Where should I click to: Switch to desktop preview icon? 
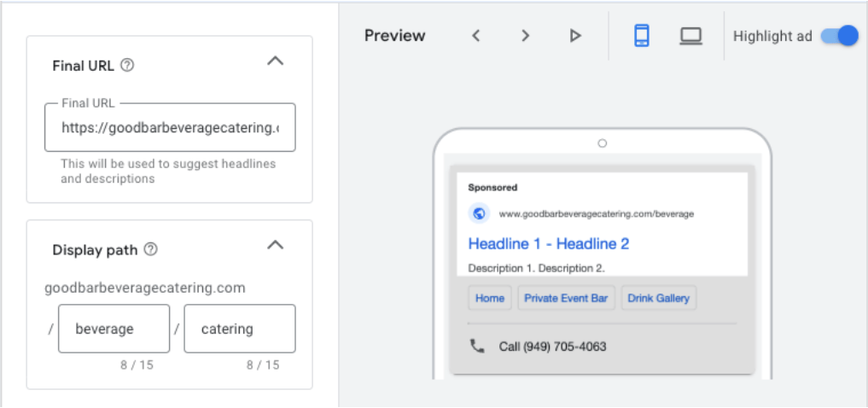click(x=690, y=36)
